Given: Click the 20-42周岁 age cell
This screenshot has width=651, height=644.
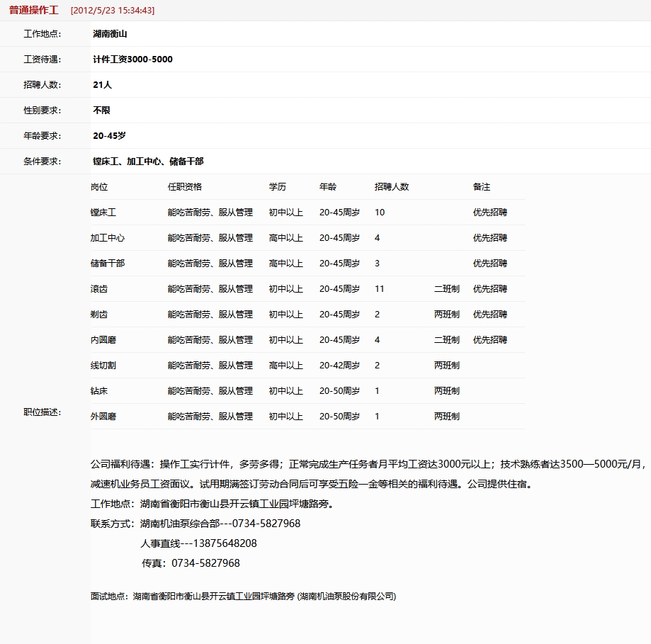Looking at the screenshot, I should [x=339, y=366].
